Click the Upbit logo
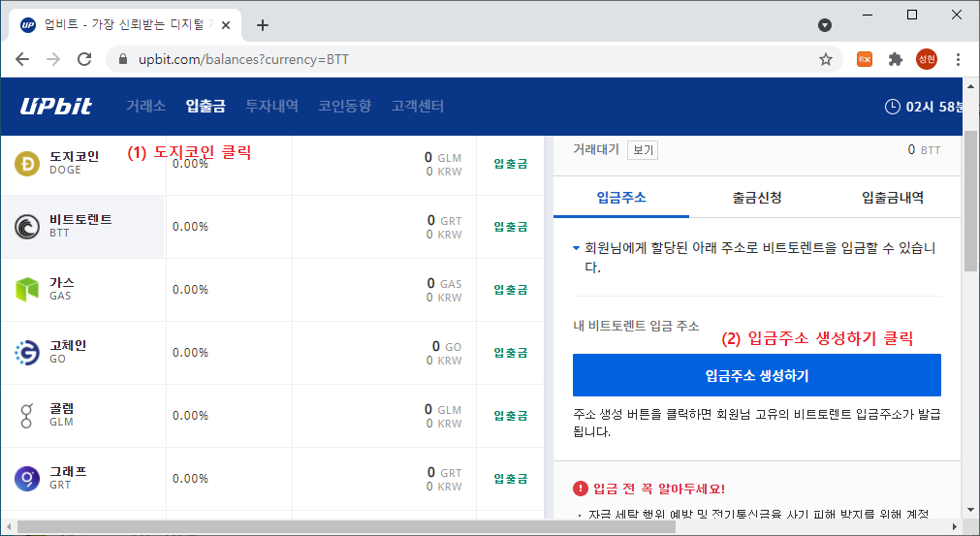 (55, 107)
